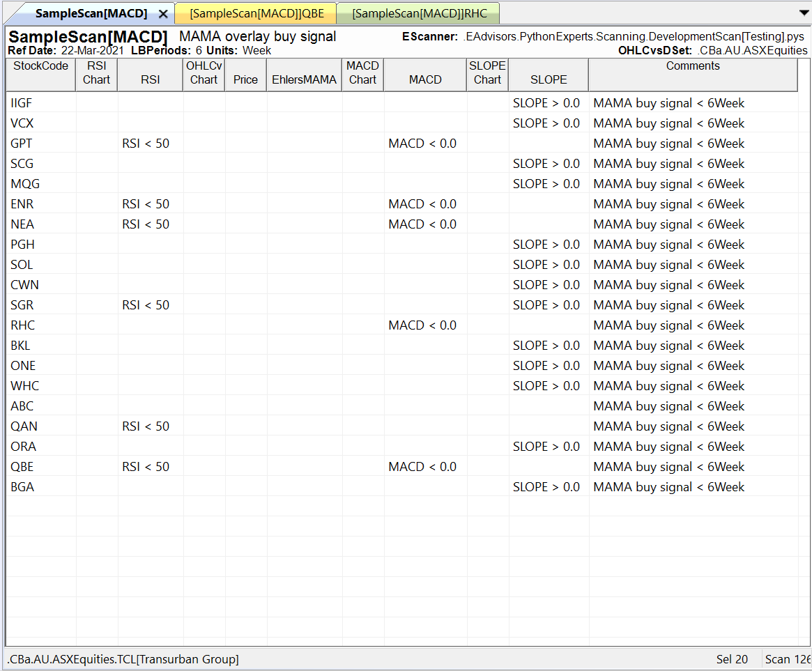Select the GPT stock code

tap(21, 144)
